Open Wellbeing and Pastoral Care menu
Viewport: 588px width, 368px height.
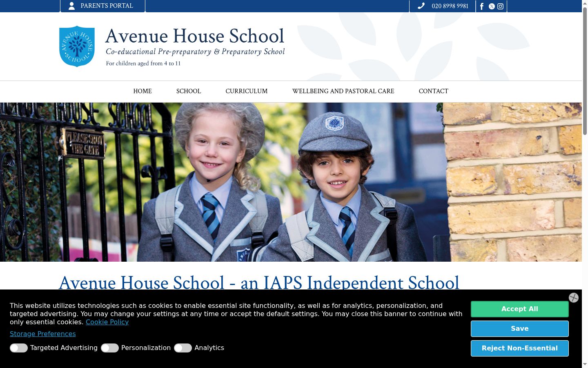click(343, 91)
